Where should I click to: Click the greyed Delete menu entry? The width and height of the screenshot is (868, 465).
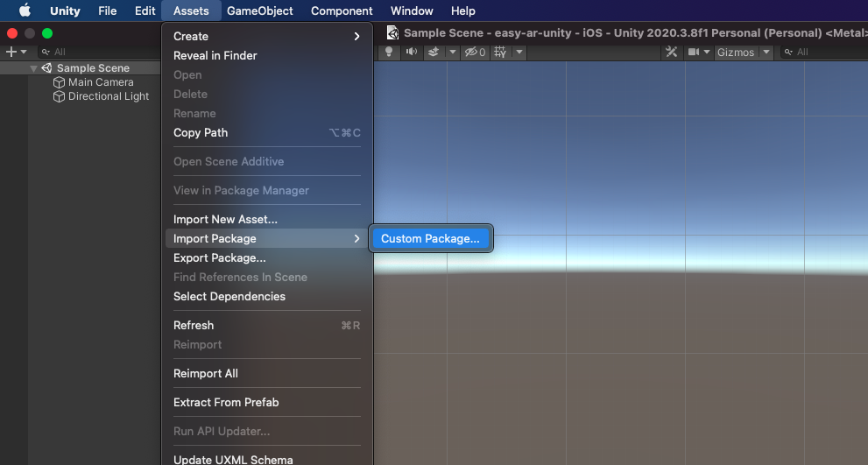coord(267,94)
